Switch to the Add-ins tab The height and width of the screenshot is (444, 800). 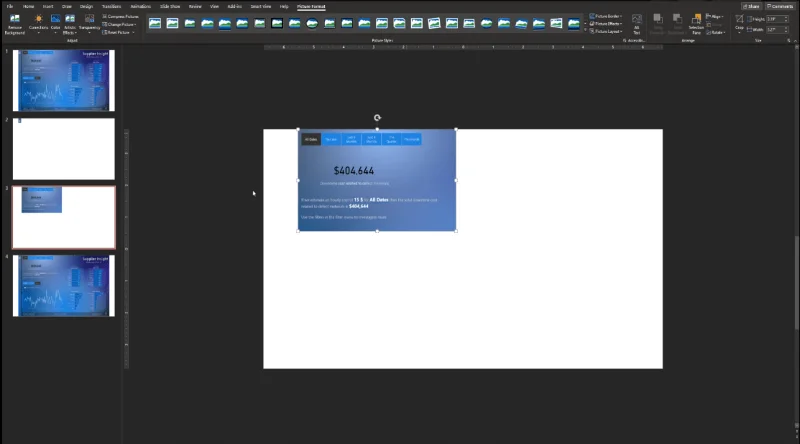(x=234, y=7)
